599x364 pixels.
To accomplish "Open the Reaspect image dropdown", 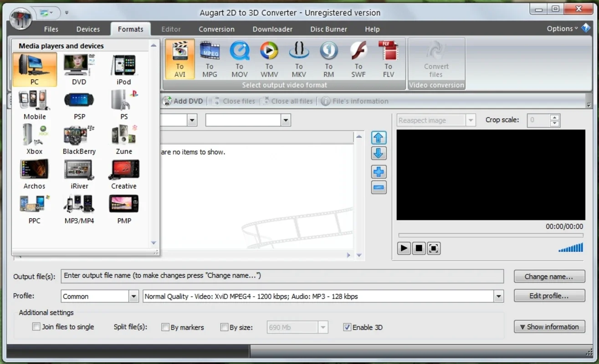I will [x=471, y=120].
